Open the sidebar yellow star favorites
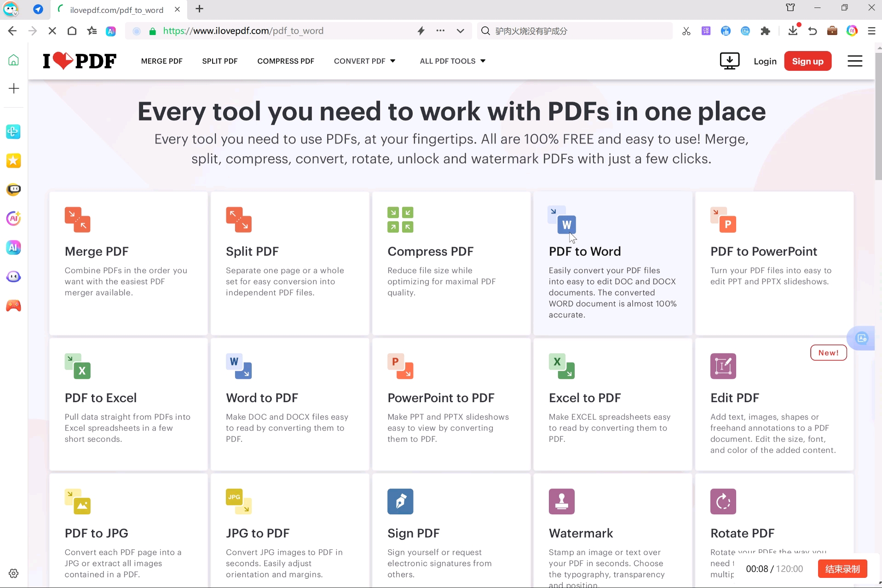 13,161
